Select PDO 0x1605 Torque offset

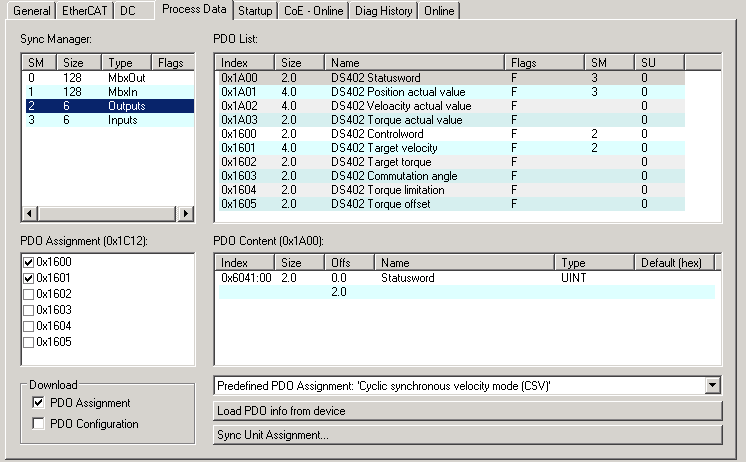[x=452, y=204]
